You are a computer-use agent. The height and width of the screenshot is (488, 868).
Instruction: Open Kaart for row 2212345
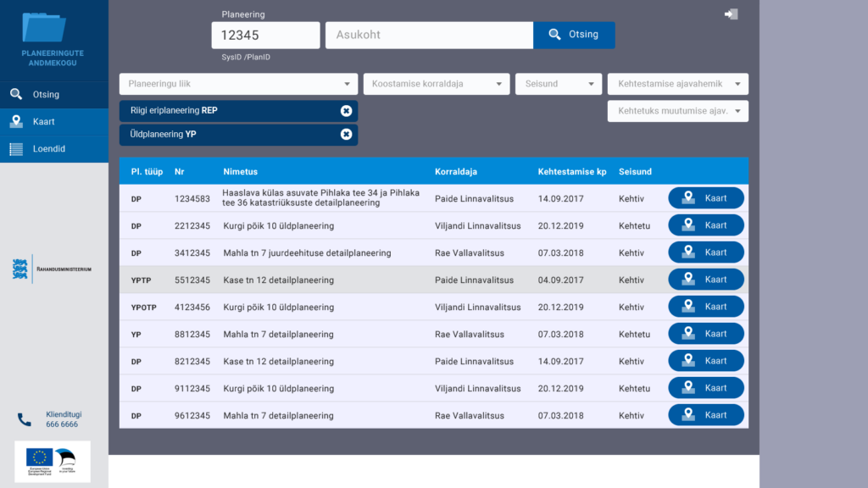pos(706,225)
